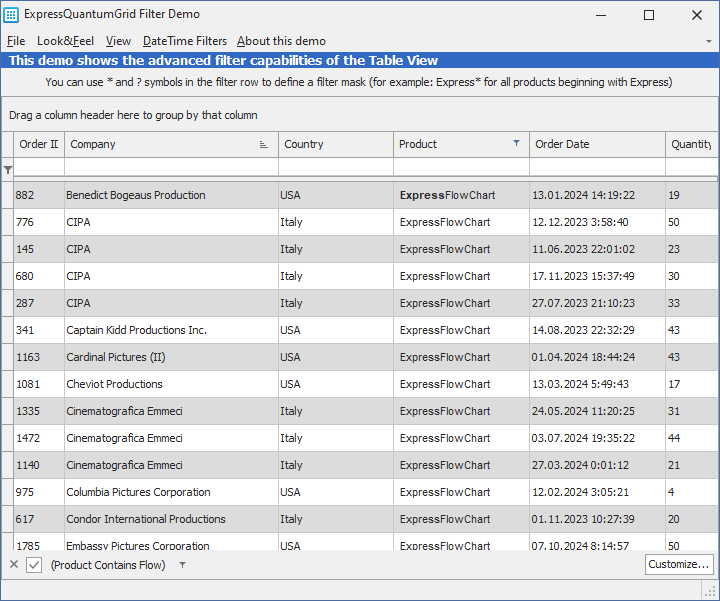Select the Condor International Productions cell
Screen dimensions: 720x601
[171, 519]
